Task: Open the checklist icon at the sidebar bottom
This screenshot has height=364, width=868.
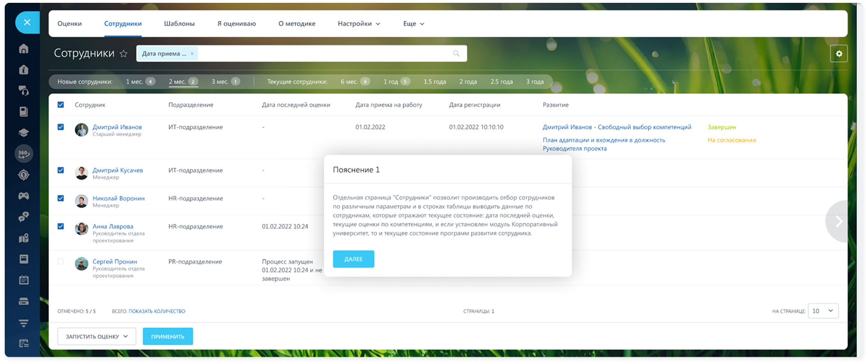Action: pos(24,343)
